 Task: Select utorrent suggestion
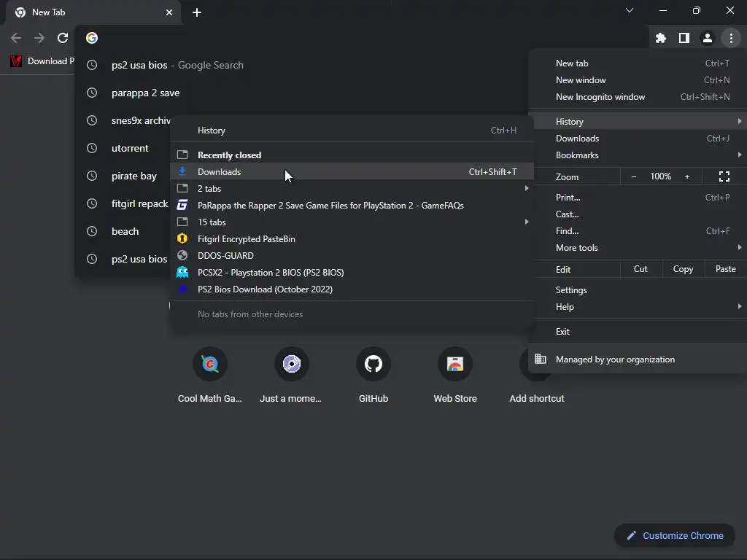pyautogui.click(x=123, y=148)
